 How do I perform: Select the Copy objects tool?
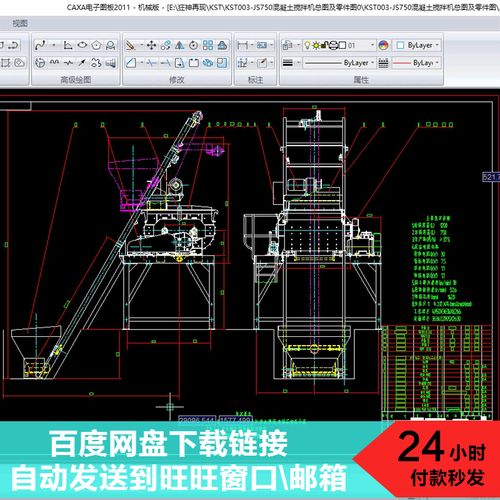tap(166, 45)
